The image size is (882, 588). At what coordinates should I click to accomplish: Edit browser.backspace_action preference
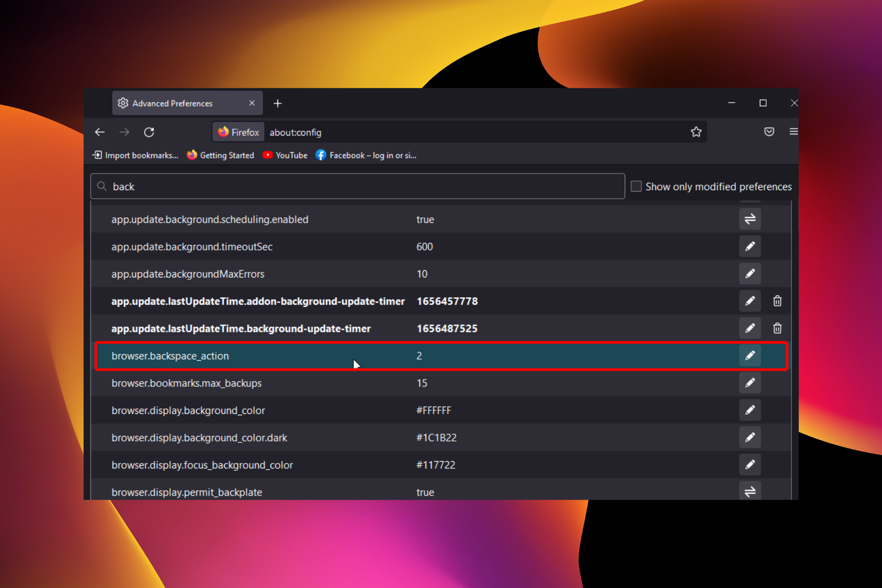coord(750,356)
